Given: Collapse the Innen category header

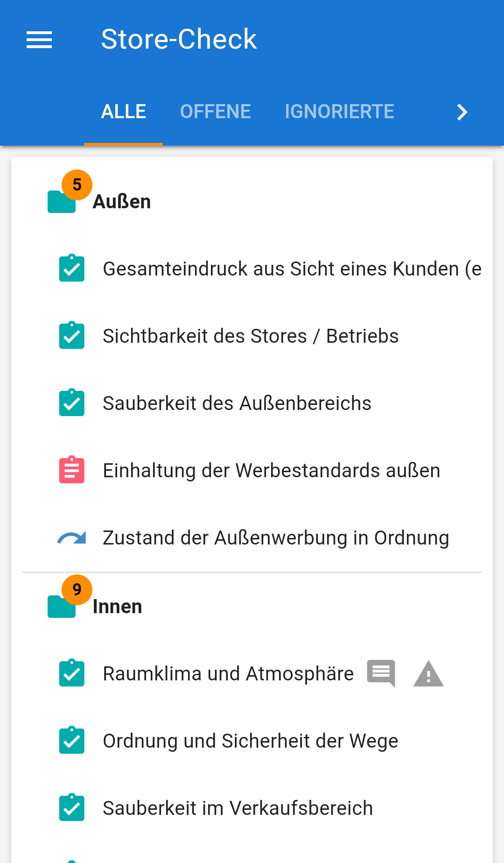Looking at the screenshot, I should click(118, 607).
